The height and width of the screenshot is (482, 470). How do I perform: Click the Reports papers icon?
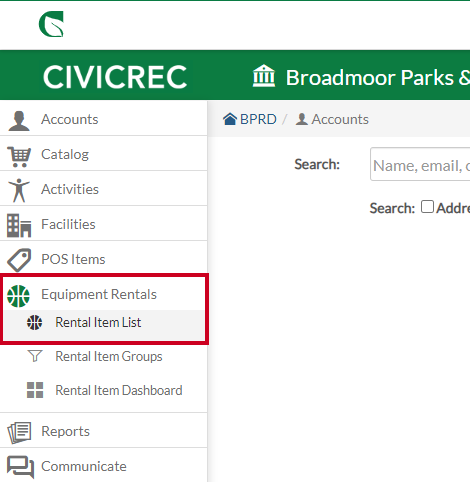tap(19, 433)
